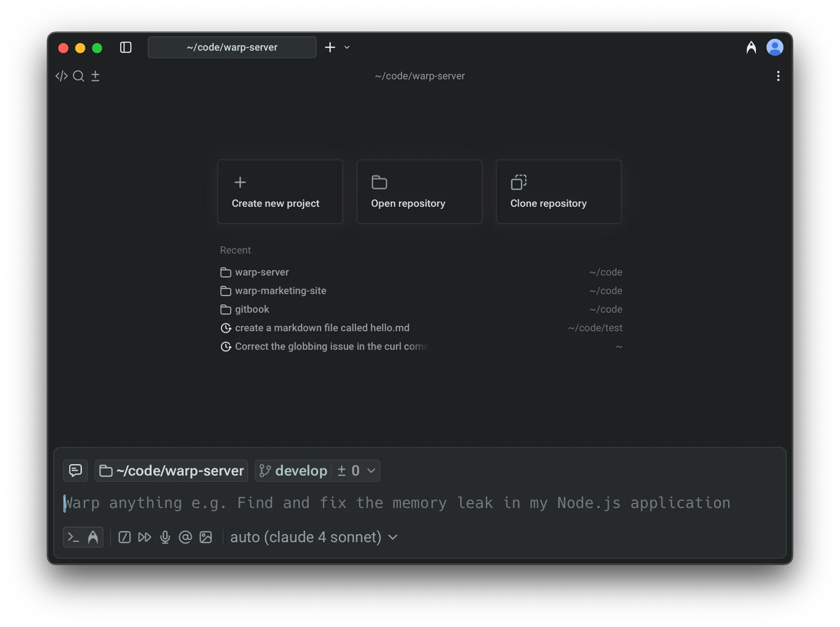Switch to agent mode icon in input bar

click(x=93, y=537)
